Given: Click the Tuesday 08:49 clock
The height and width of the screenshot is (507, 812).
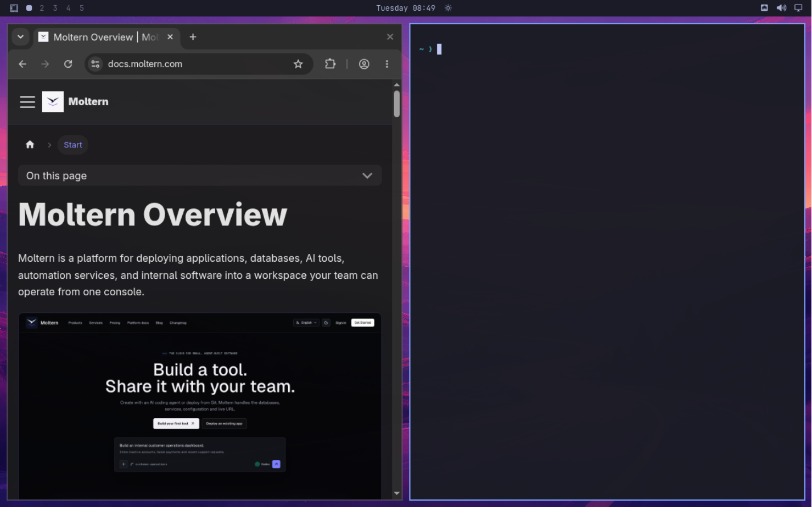Looking at the screenshot, I should click(405, 8).
